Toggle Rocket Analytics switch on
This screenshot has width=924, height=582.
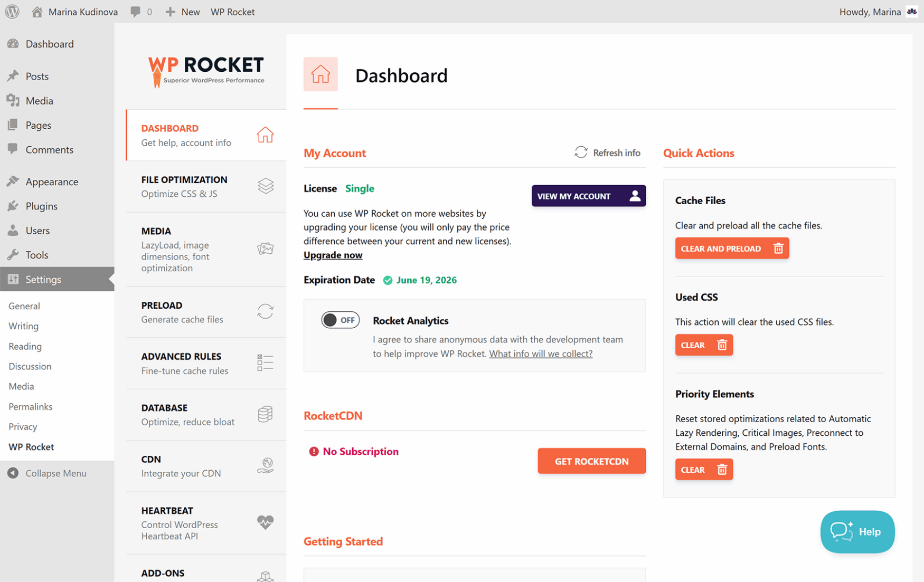point(340,320)
